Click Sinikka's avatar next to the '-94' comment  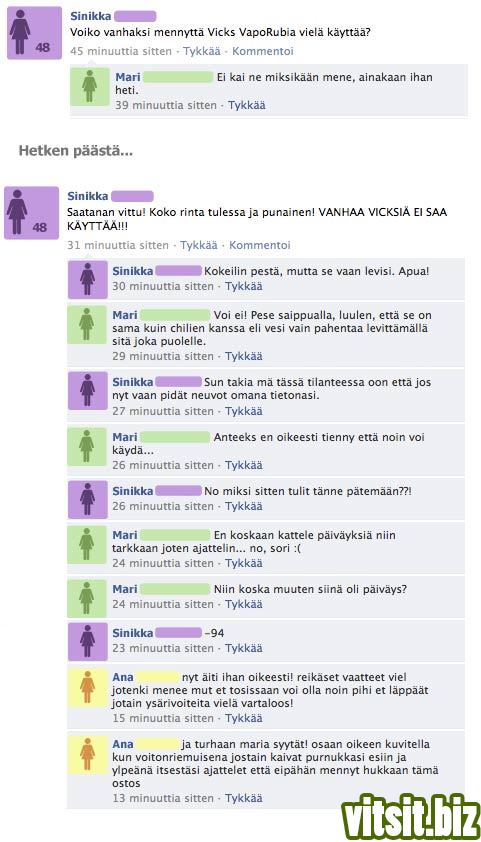click(88, 641)
